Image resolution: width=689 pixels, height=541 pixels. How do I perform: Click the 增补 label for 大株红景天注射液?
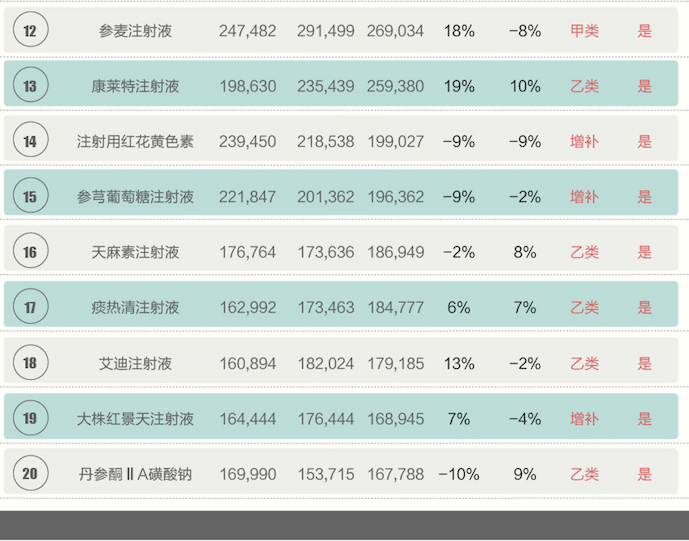click(584, 418)
